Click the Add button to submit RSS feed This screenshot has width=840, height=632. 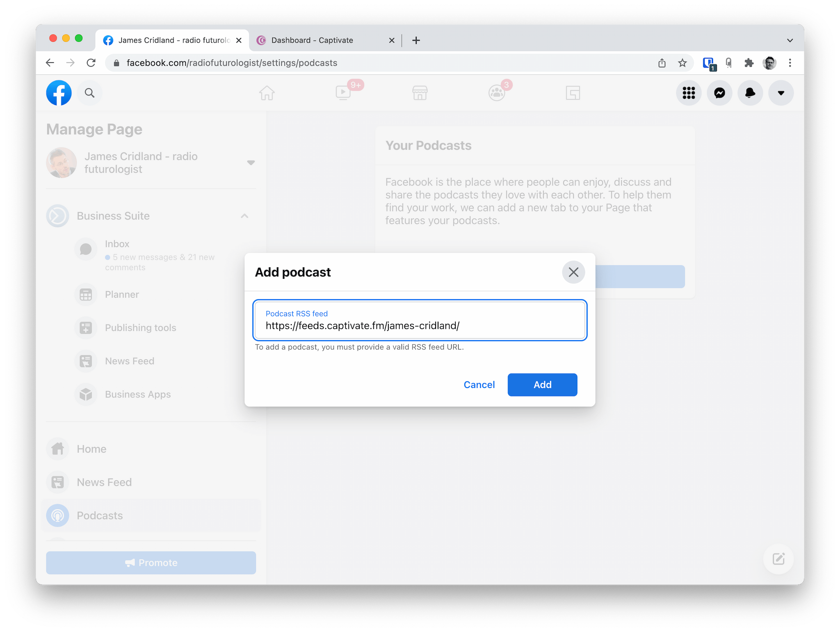coord(543,384)
